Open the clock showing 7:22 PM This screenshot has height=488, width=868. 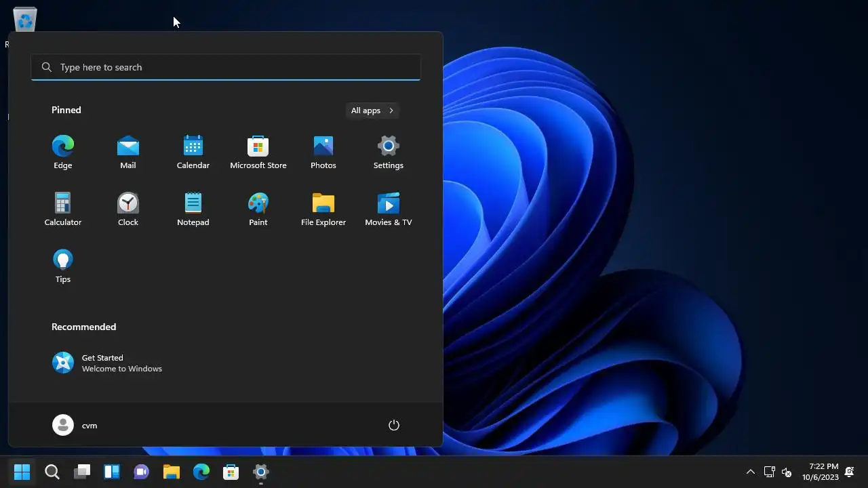821,472
